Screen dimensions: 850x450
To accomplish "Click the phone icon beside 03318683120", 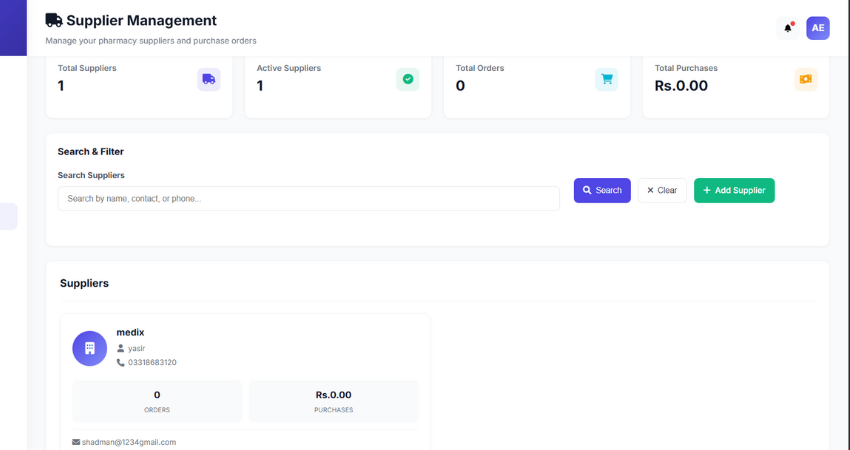I will tap(121, 362).
